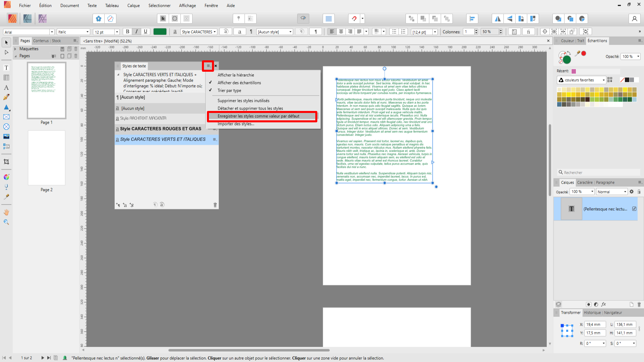Open the Calque menu
The width and height of the screenshot is (644, 362).
pyautogui.click(x=133, y=5)
